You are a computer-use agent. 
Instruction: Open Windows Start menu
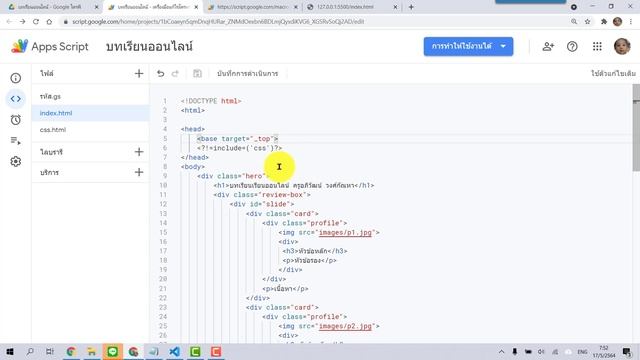tap(9, 351)
